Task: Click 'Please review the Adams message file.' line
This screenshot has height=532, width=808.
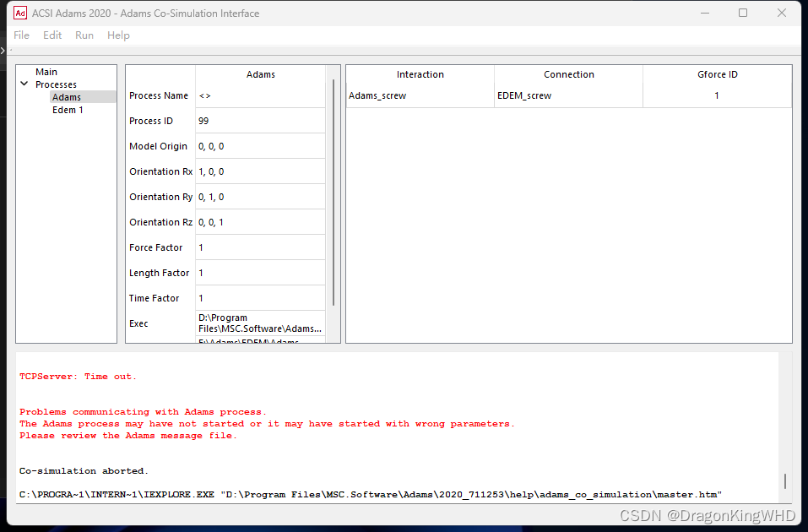Action: (127, 436)
